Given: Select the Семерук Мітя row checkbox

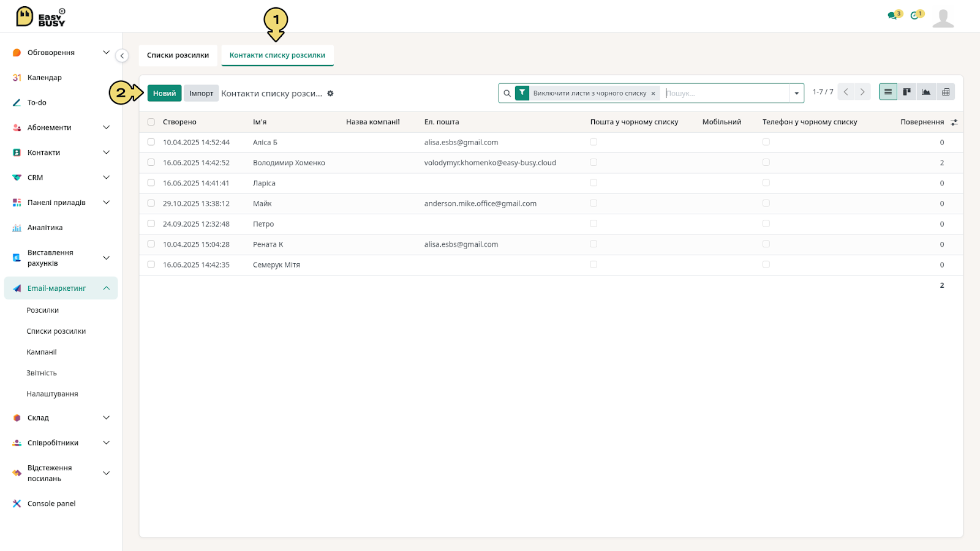Looking at the screenshot, I should (151, 264).
